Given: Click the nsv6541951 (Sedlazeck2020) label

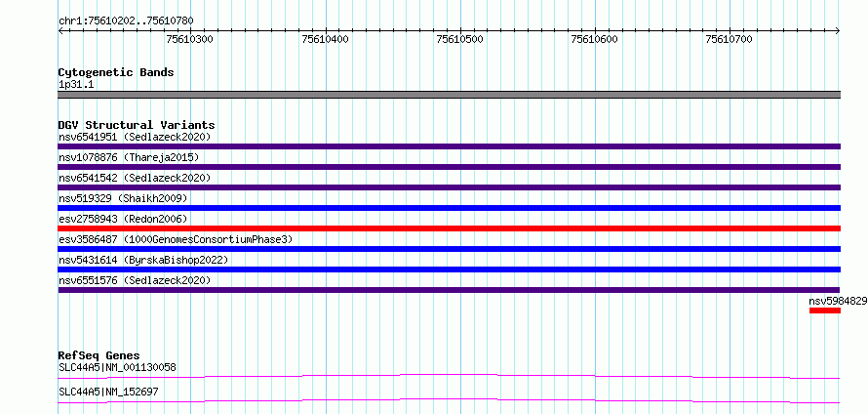Looking at the screenshot, I should tap(135, 137).
